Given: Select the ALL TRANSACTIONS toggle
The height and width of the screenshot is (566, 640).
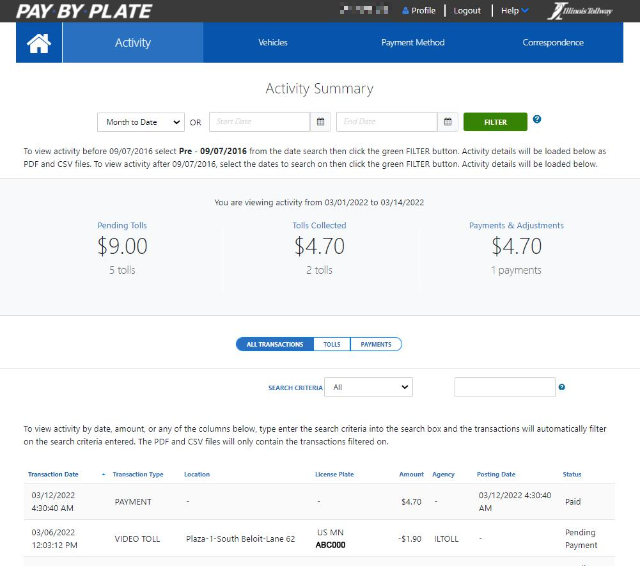Looking at the screenshot, I should [x=275, y=344].
